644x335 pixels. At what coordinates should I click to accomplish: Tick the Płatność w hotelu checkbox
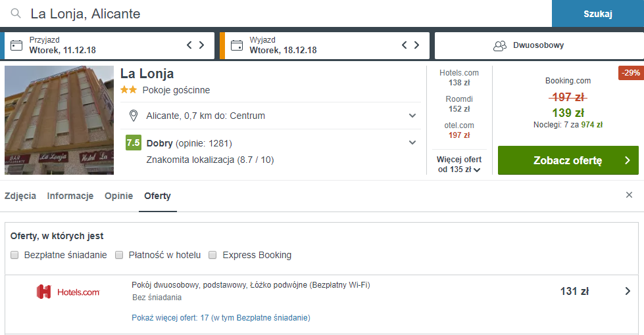[119, 255]
